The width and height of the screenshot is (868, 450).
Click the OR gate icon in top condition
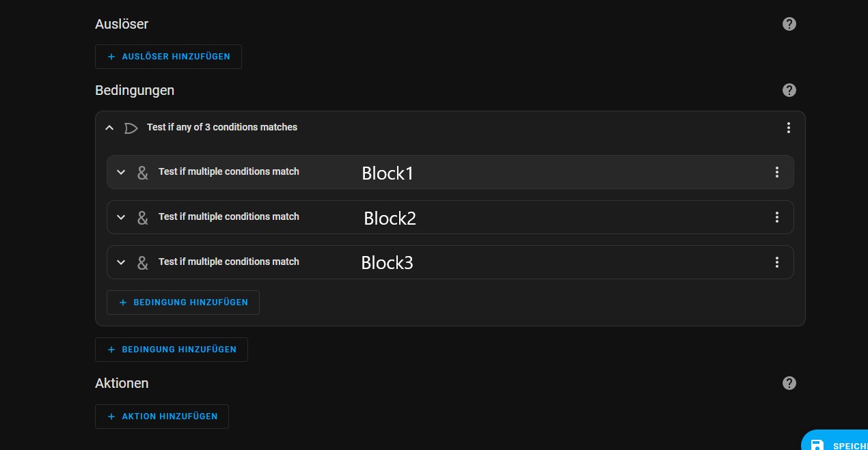(x=131, y=128)
